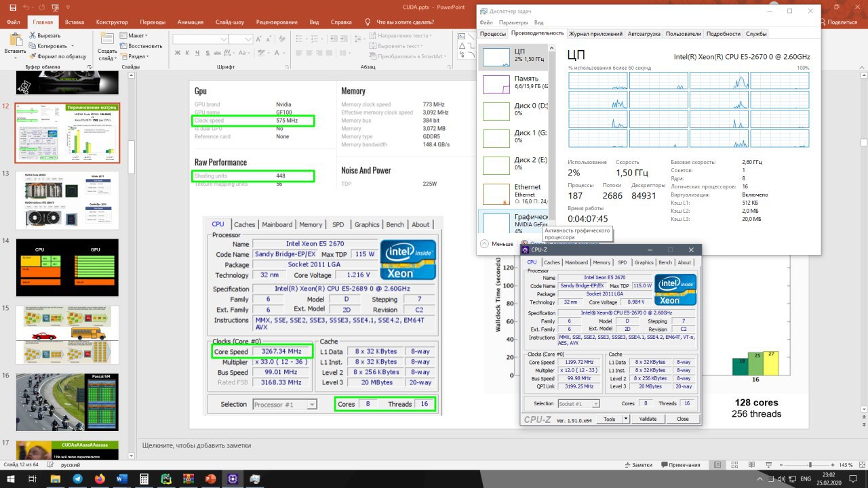The height and width of the screenshot is (488, 868).
Task: Click lightbulb next to Что вы хотите сделать
Action: click(x=368, y=22)
